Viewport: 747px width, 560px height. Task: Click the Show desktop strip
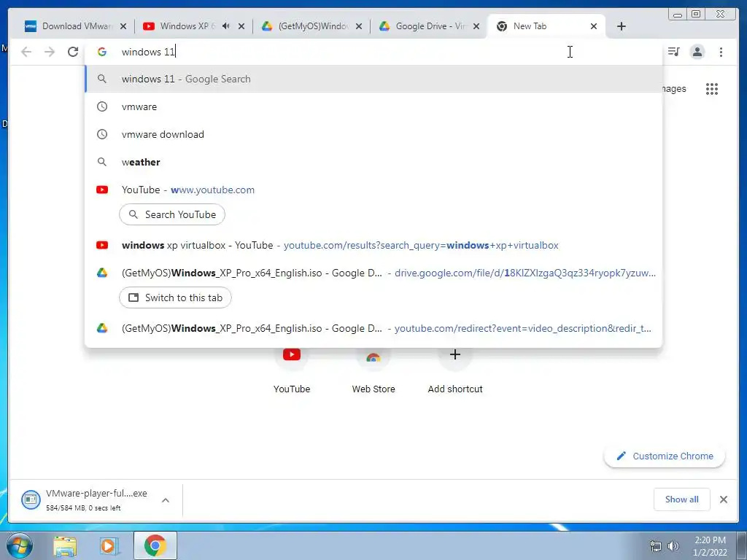pyautogui.click(x=742, y=545)
